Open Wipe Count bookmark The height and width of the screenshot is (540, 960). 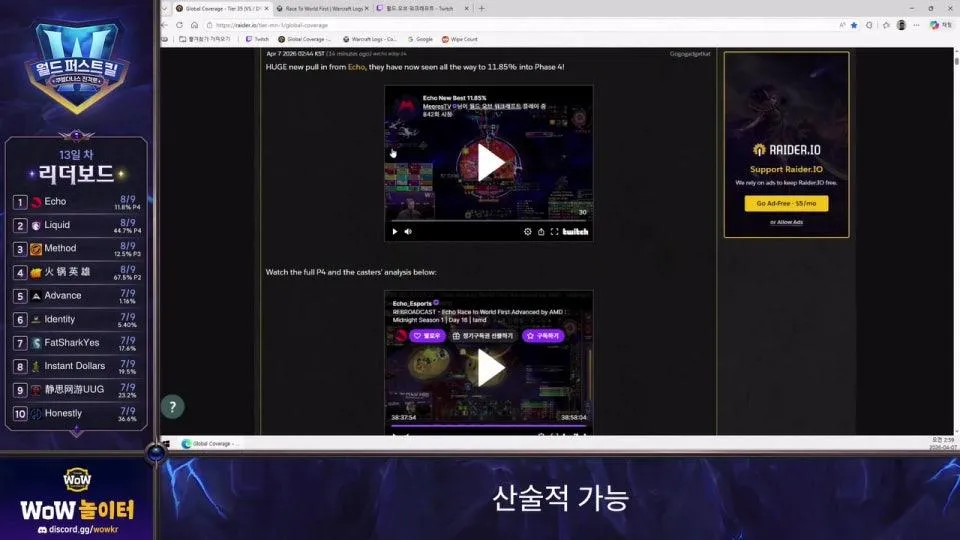pos(460,39)
